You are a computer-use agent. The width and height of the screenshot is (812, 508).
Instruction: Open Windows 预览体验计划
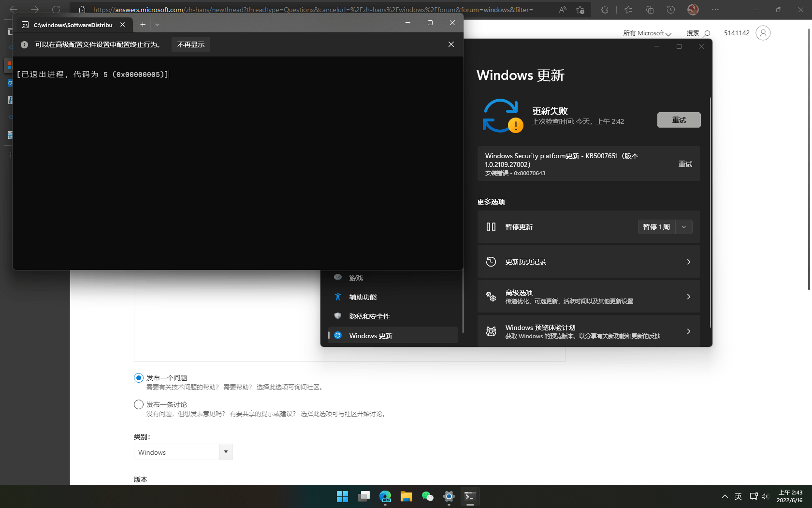[x=589, y=331]
